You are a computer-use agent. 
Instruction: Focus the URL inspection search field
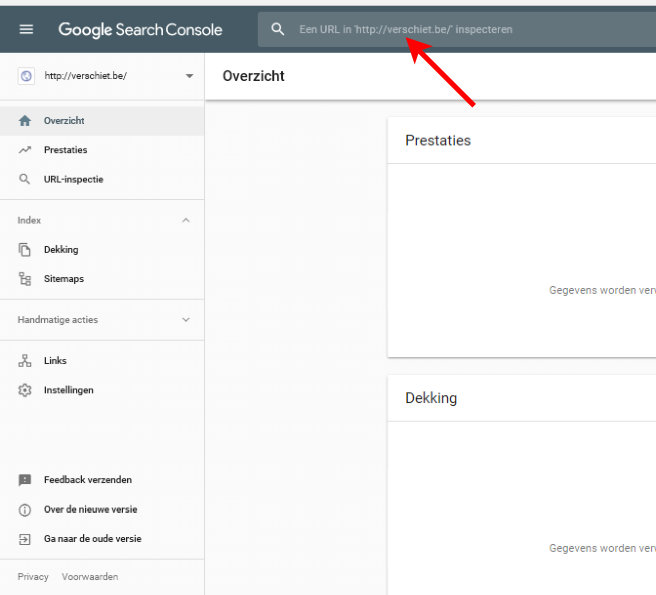pos(457,29)
